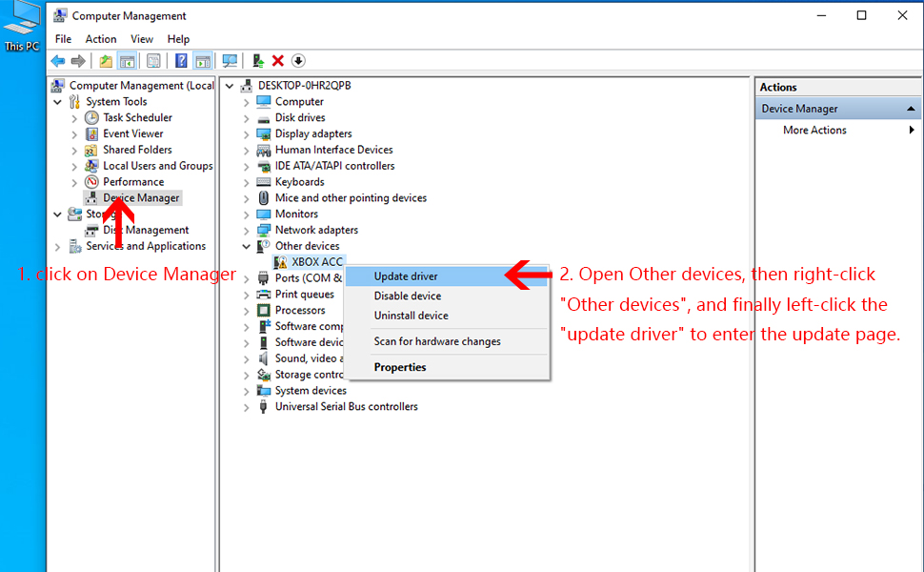Viewport: 924px width, 572px height.
Task: Click the Disable device down-arrow icon
Action: pos(298,61)
